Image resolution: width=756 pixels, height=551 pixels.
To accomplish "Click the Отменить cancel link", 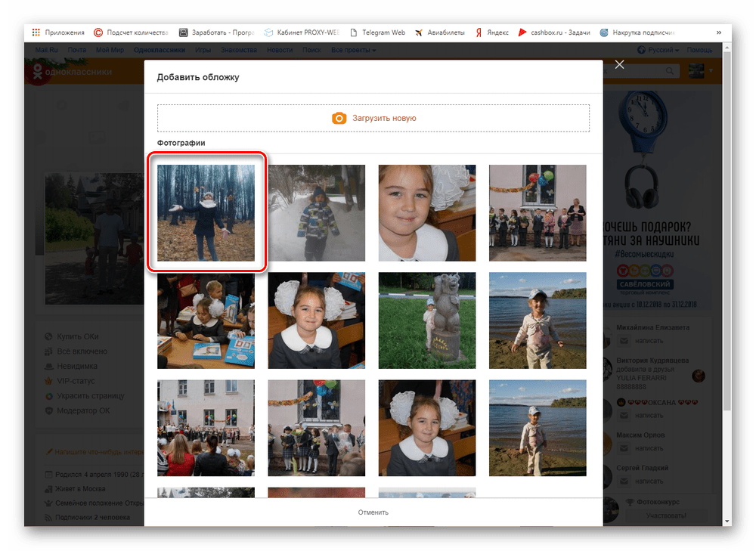I will tap(373, 512).
